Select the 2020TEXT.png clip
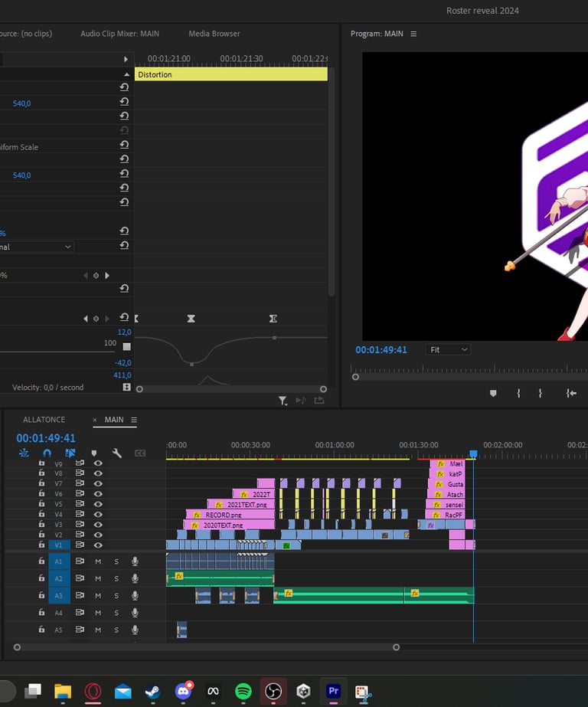The height and width of the screenshot is (707, 588). point(229,525)
